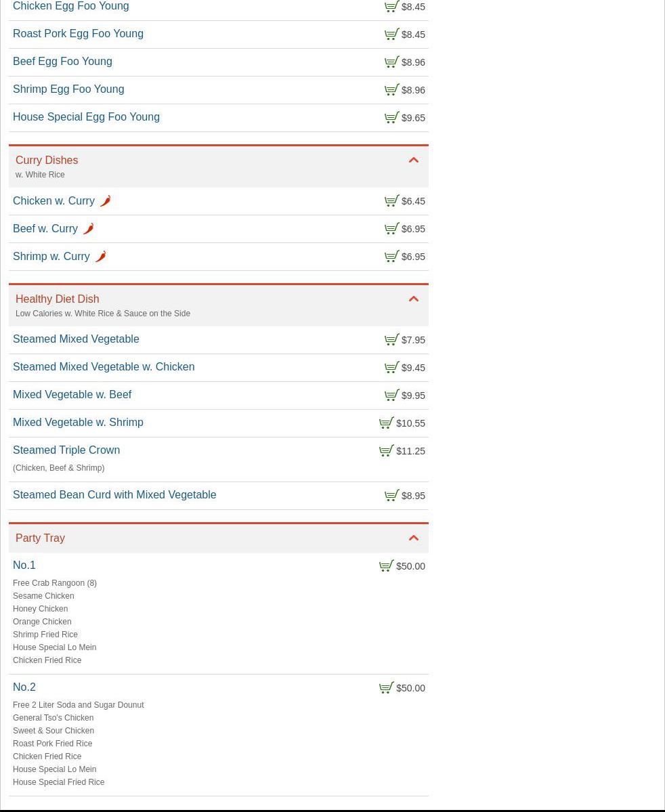Click cart icon for Chicken w. Curry

coord(391,201)
